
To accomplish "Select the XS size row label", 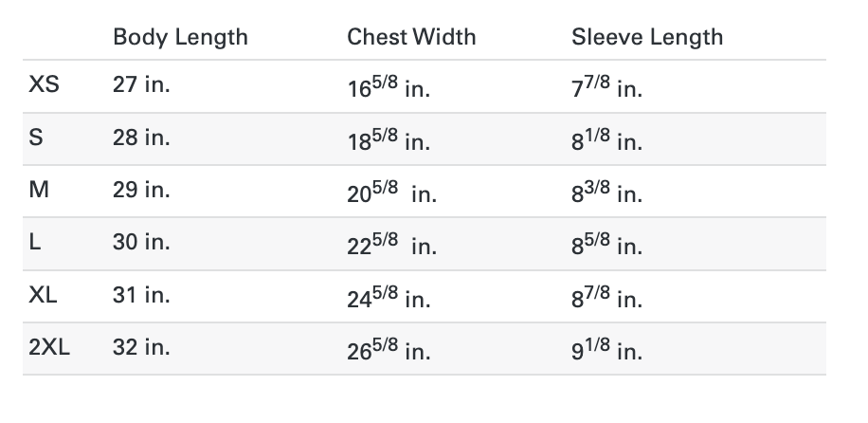I will coord(44,84).
